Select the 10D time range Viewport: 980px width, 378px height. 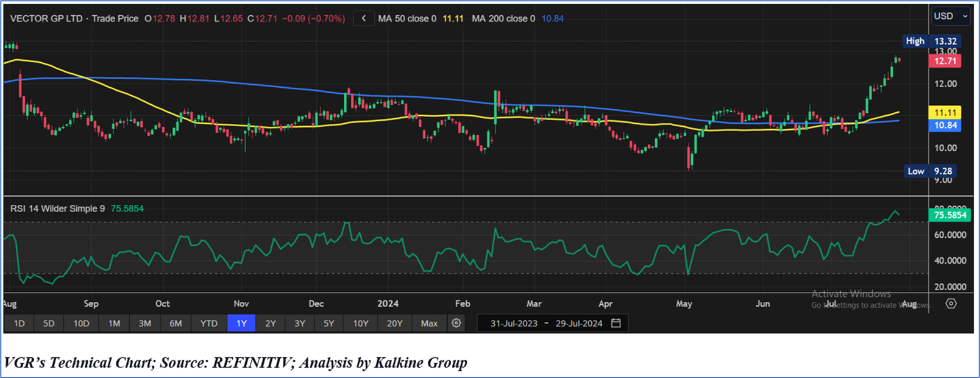click(81, 323)
